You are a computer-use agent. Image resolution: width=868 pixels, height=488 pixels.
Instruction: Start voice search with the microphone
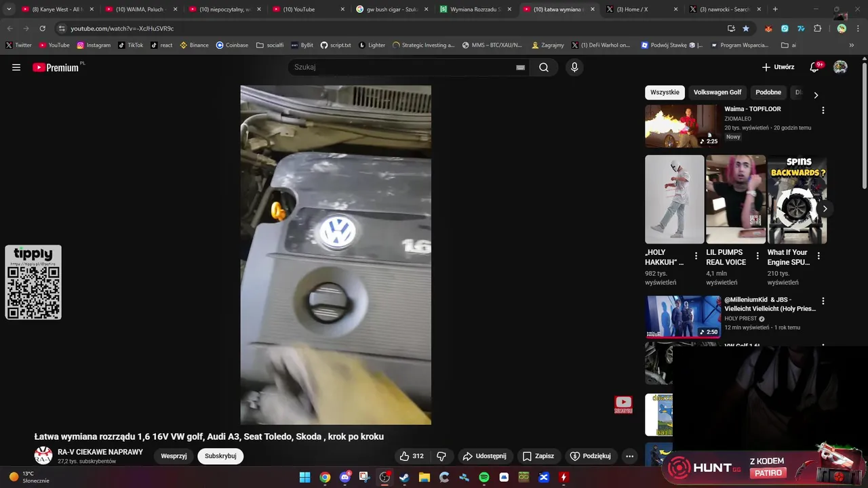tap(574, 67)
